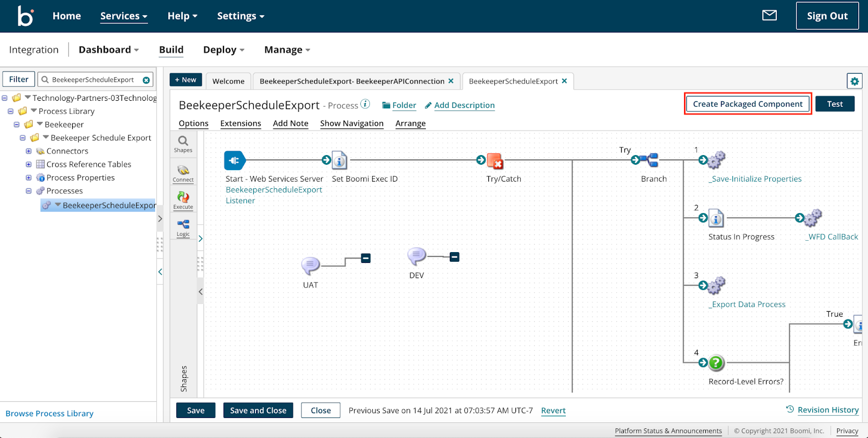The image size is (868, 438).
Task: Switch to the Welcome tab
Action: pyautogui.click(x=228, y=81)
